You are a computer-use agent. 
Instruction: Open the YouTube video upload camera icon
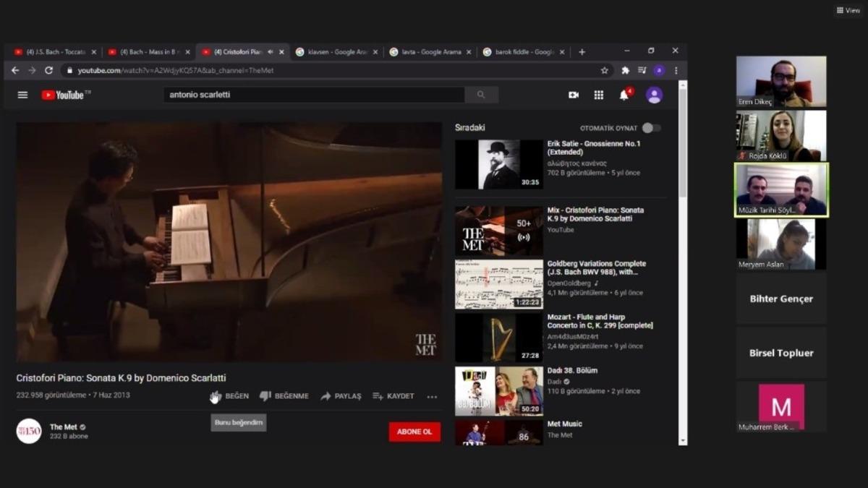pyautogui.click(x=574, y=95)
